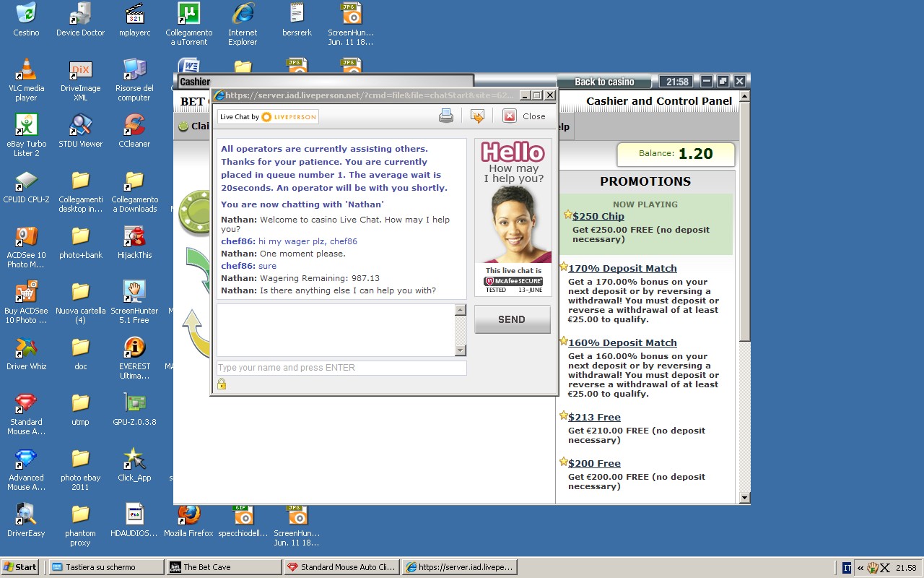Open the 170% Deposit Match link

click(622, 268)
